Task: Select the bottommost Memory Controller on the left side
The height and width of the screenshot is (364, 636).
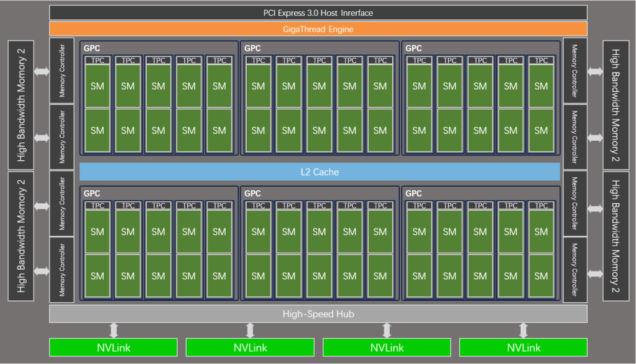Action: click(62, 270)
